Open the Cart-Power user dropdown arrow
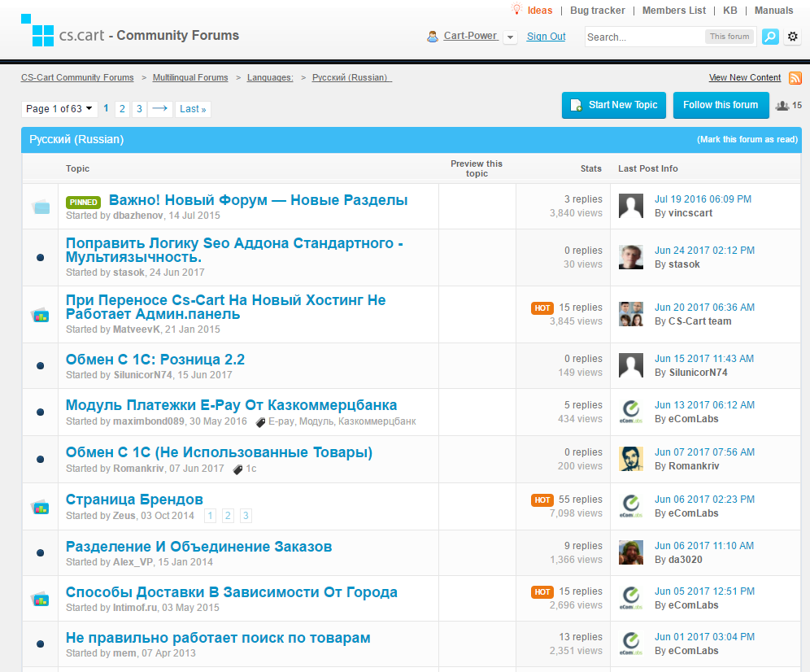The width and height of the screenshot is (810, 672). pyautogui.click(x=511, y=37)
